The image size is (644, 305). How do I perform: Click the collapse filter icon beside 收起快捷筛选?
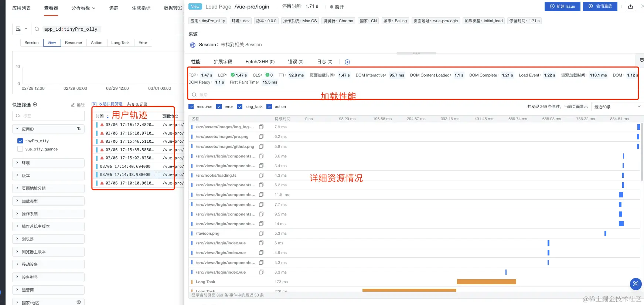coord(94,104)
